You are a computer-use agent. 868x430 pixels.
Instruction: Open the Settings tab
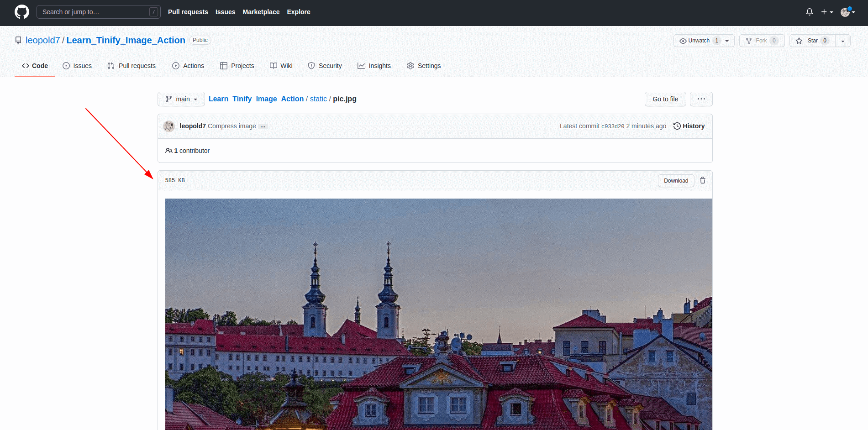tap(424, 66)
